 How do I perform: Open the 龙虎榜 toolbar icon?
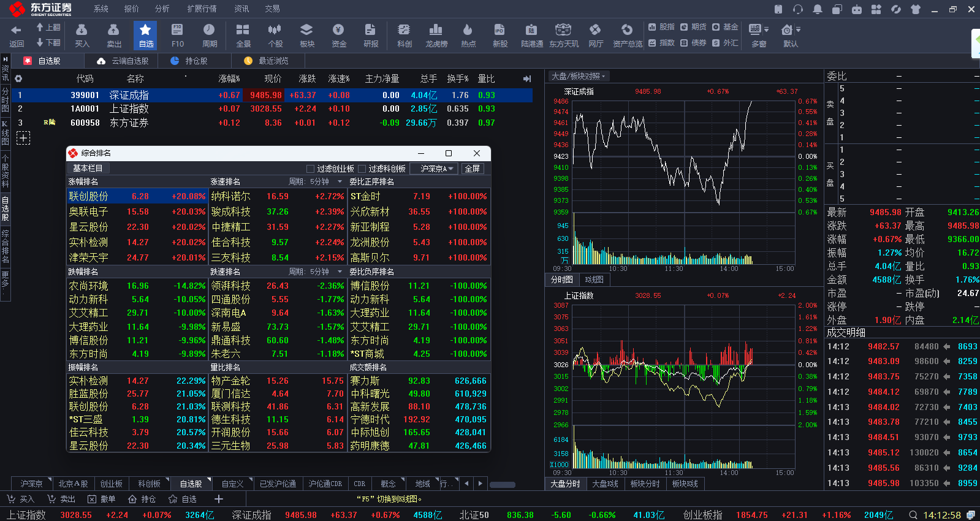tap(436, 36)
